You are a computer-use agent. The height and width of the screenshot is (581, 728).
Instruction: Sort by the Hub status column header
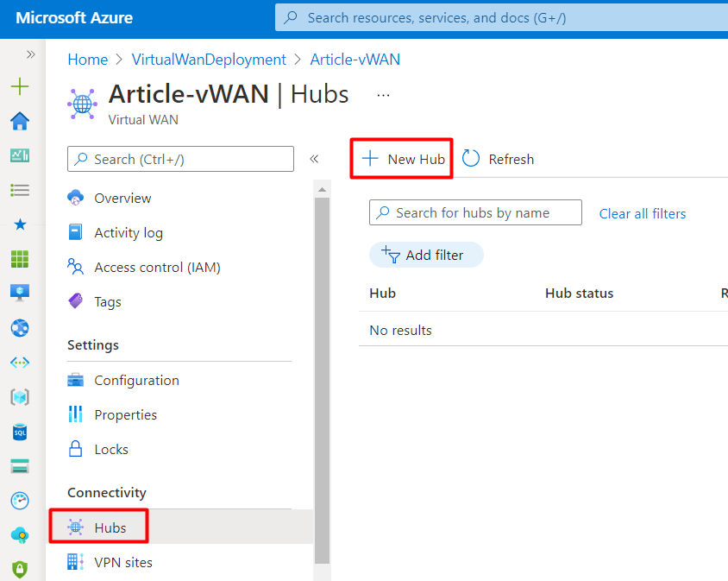[579, 294]
